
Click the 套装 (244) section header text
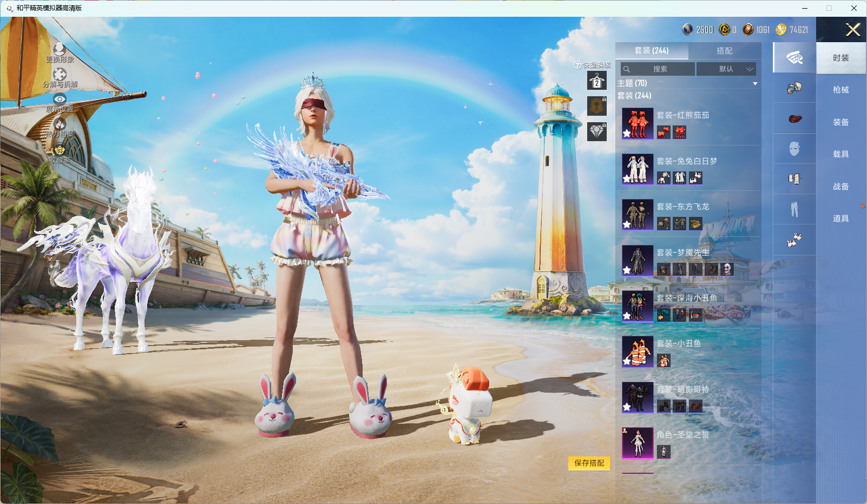634,96
